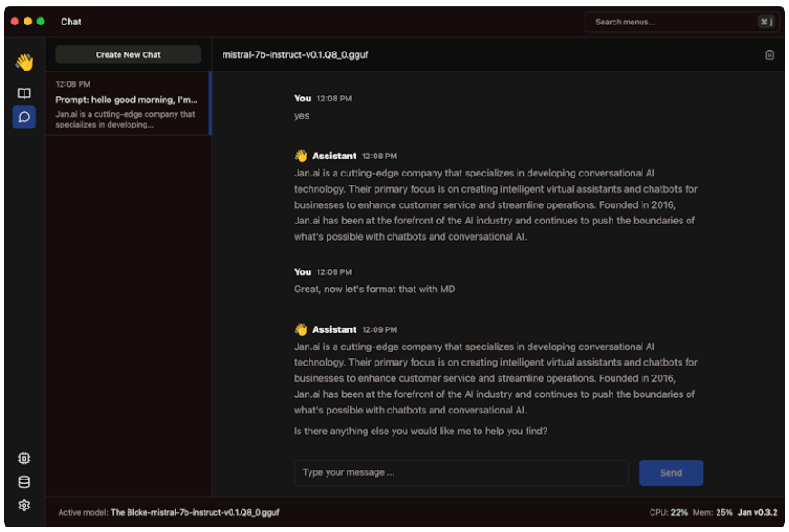This screenshot has width=789, height=532.
Task: Select the 12:08 PM conversation in the list
Action: point(128,104)
